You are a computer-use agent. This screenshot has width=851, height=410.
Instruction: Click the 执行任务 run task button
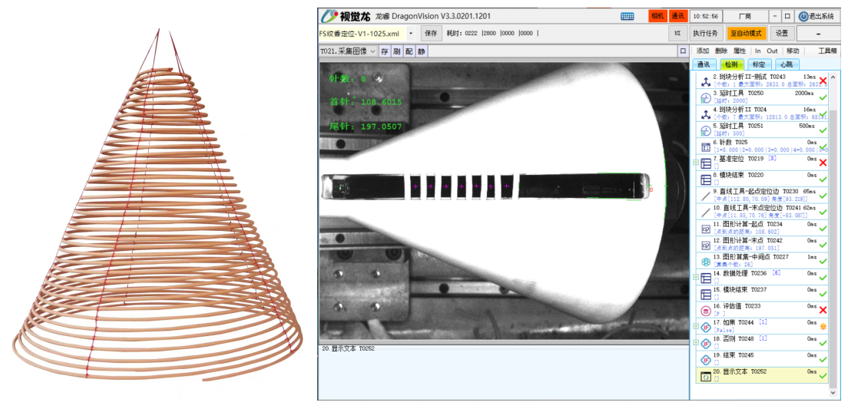[x=705, y=33]
